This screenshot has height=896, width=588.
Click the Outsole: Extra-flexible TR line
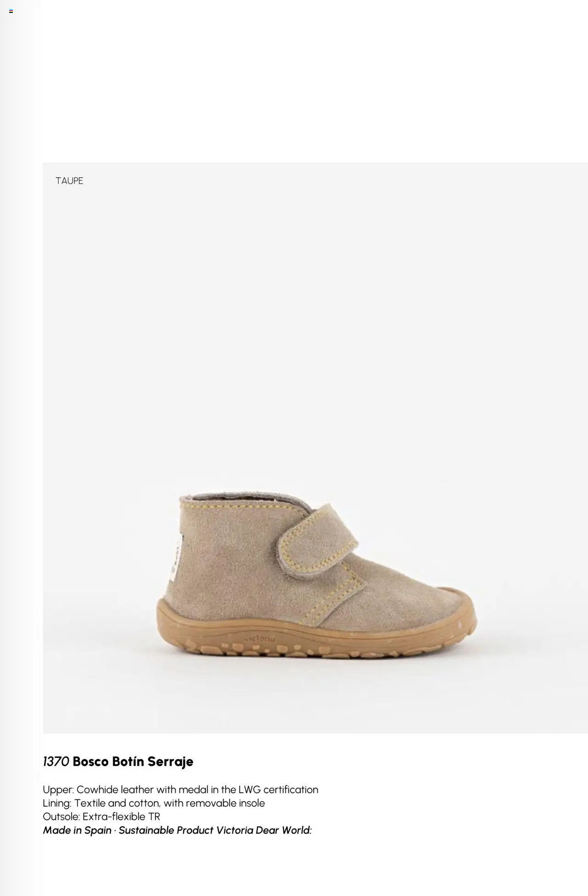[102, 816]
